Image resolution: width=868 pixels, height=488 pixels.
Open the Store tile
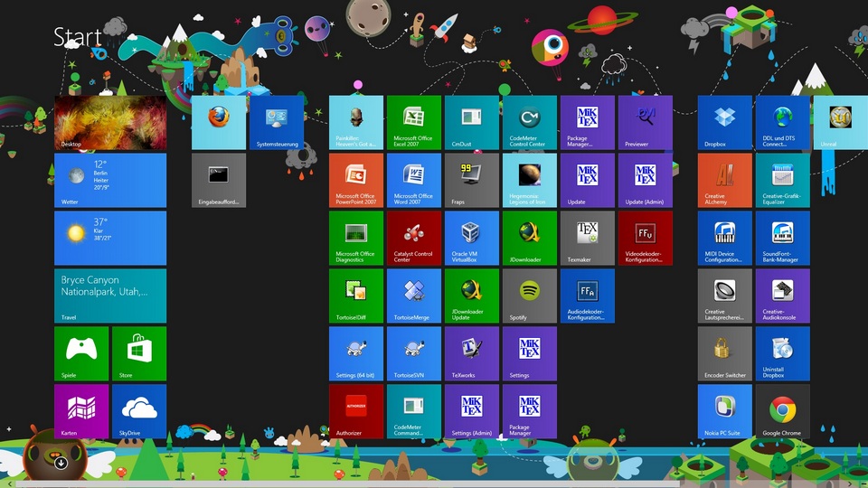139,353
